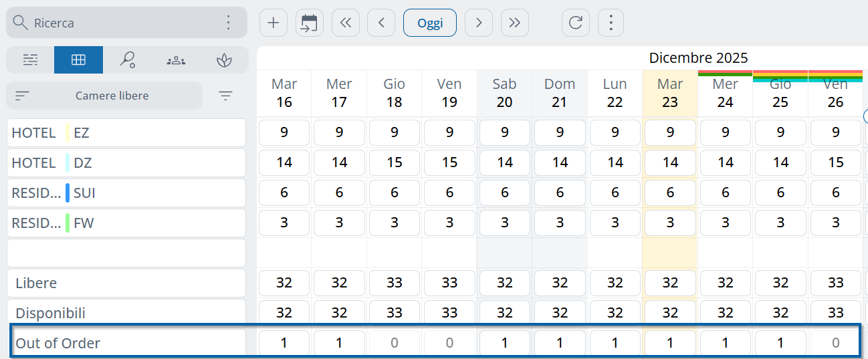This screenshot has height=359, width=868.
Task: Click the refresh icon in the toolbar
Action: point(575,23)
